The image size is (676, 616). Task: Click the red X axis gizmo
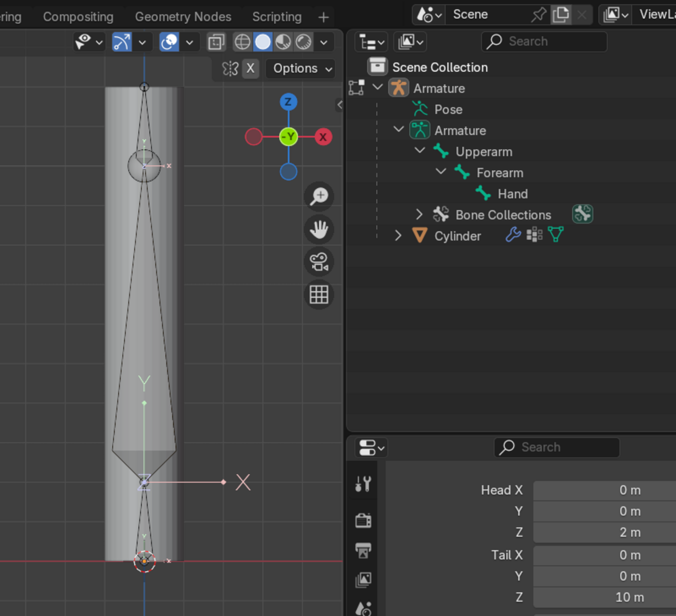323,137
